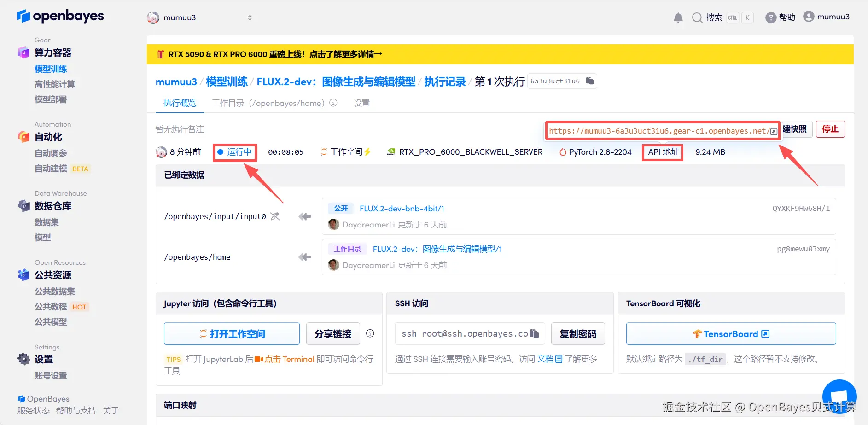Screen dimensions: 868x425
Task: Unbind input0 using the scissors icon
Action: tap(275, 216)
